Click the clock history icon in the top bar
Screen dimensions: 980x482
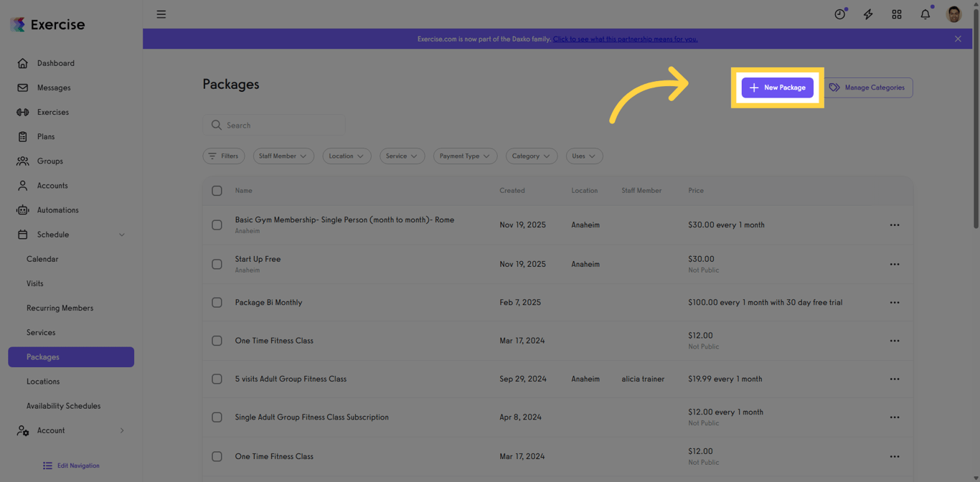pyautogui.click(x=839, y=14)
